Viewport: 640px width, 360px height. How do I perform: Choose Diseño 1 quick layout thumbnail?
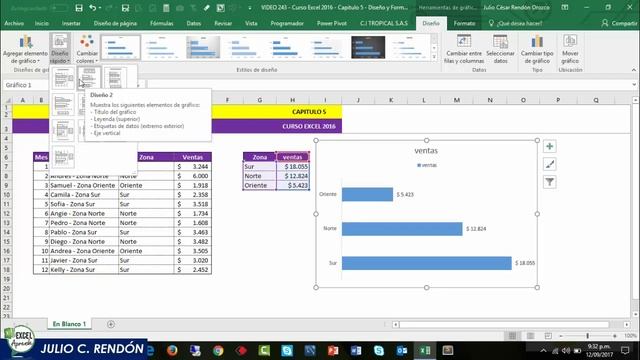(x=62, y=78)
